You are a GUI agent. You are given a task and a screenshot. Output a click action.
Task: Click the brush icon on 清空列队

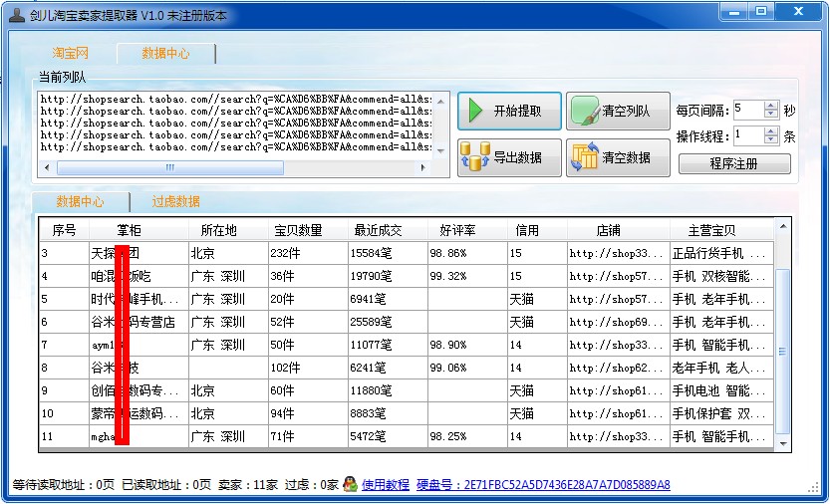(585, 111)
